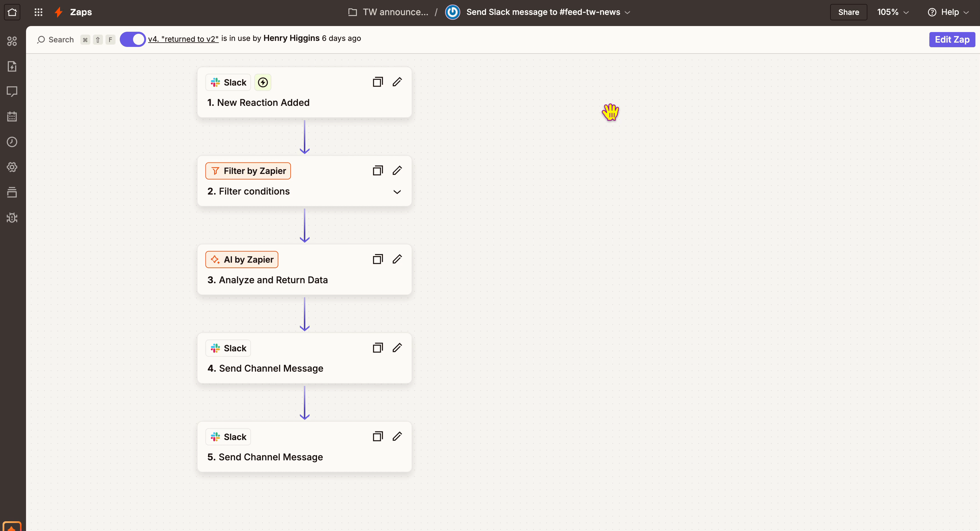Expand the Zap title dropdown arrow
980x531 pixels.
point(628,13)
